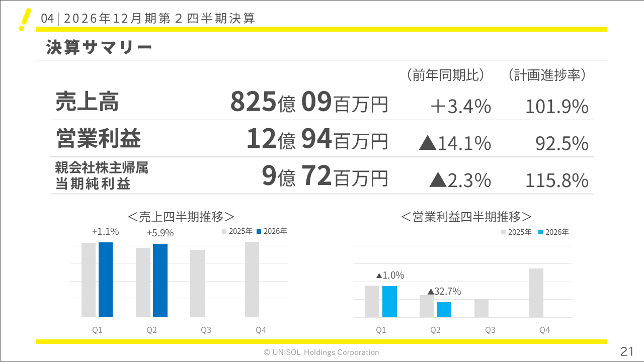Viewport: 644px width, 362px height.
Task: Select the light-blue Q2 bar in profit chart
Action: [x=444, y=310]
